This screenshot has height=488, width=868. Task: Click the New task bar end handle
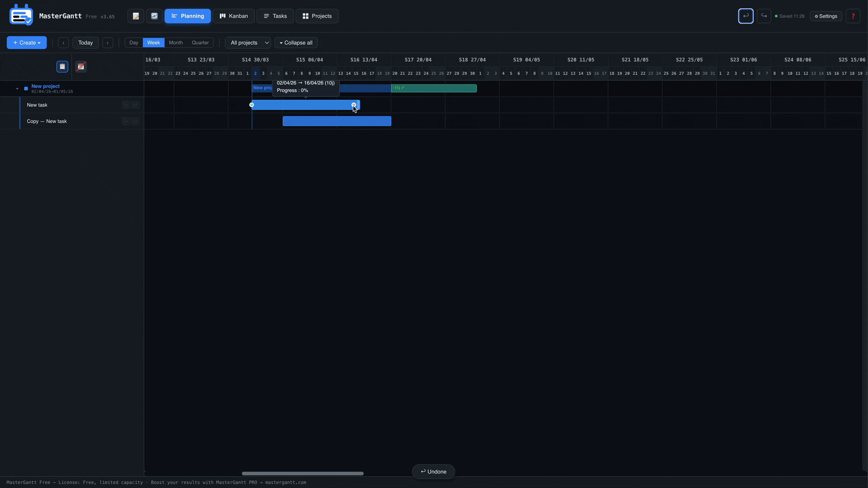click(354, 105)
